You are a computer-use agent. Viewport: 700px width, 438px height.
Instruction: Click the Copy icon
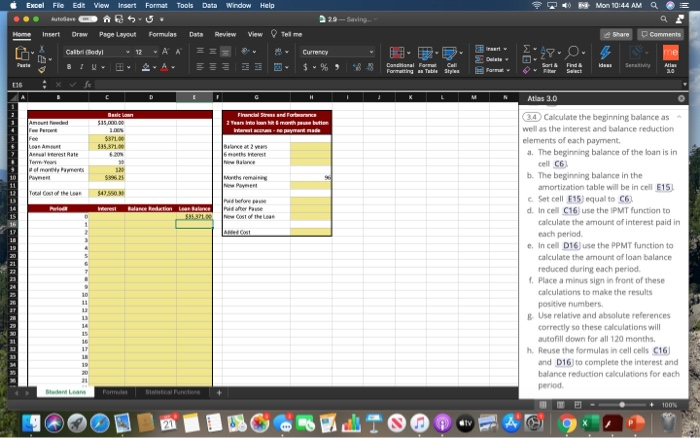point(42,59)
